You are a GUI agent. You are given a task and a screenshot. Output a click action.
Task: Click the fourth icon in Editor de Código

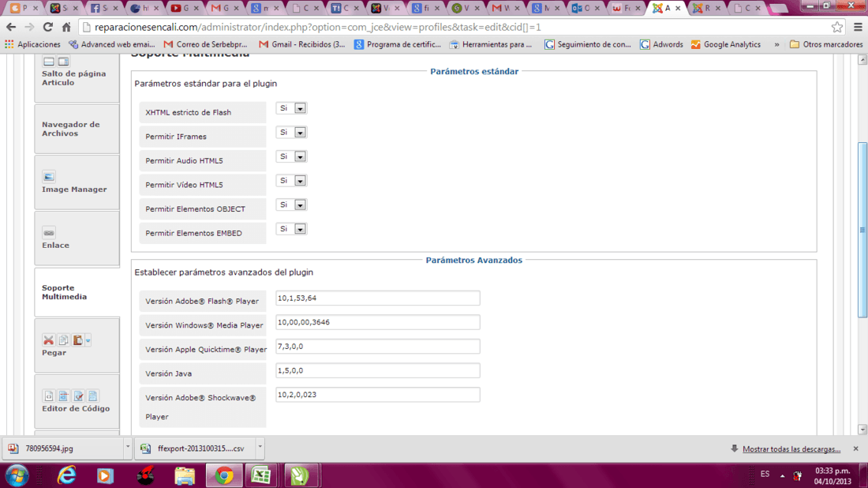93,396
